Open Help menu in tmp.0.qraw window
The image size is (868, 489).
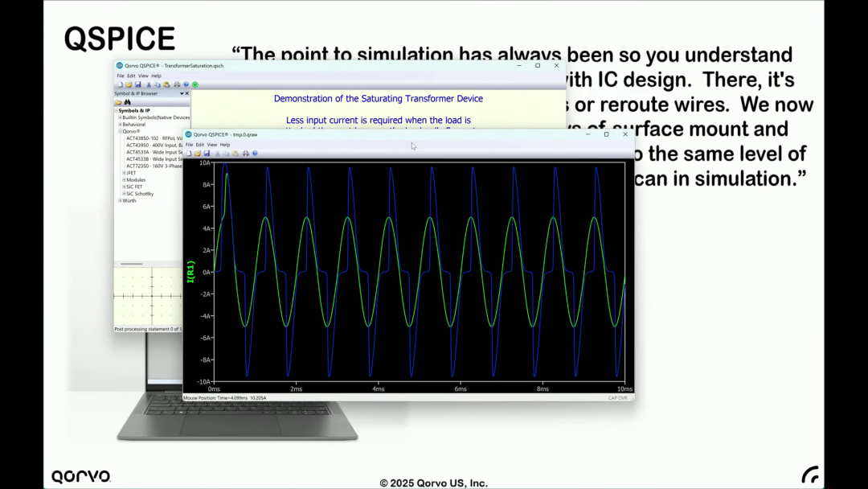[x=225, y=145]
